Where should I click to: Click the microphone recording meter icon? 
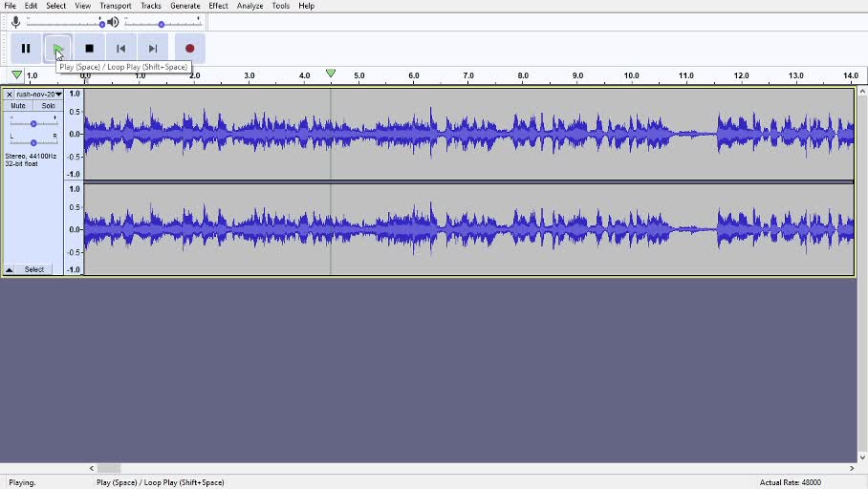[15, 22]
